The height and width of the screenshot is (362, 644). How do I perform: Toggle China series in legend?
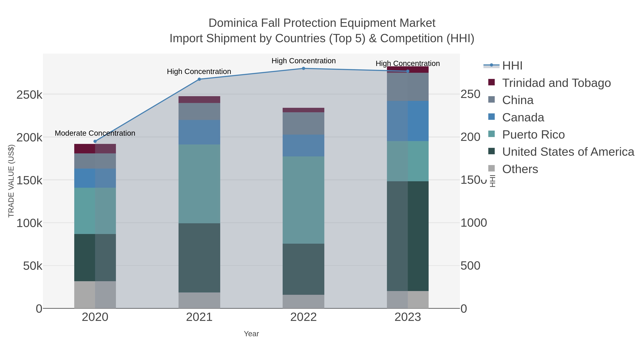point(511,100)
